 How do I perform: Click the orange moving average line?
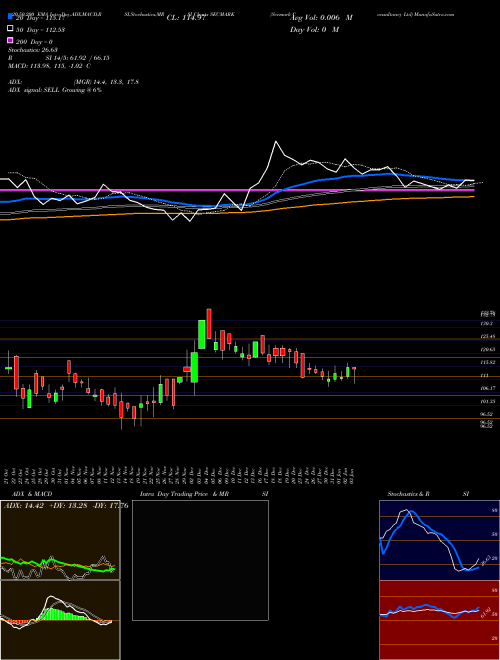pos(237,209)
